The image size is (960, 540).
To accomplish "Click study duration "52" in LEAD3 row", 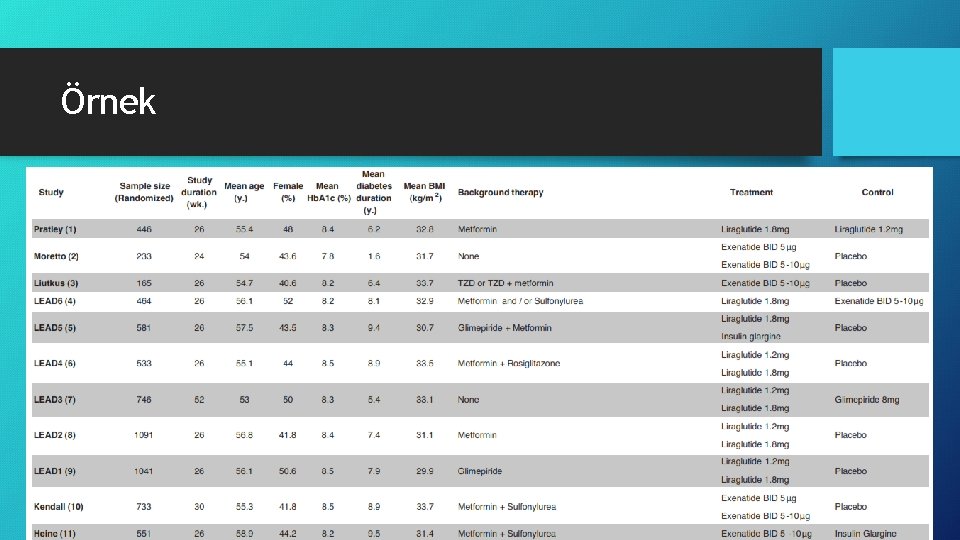I will pyautogui.click(x=199, y=400).
